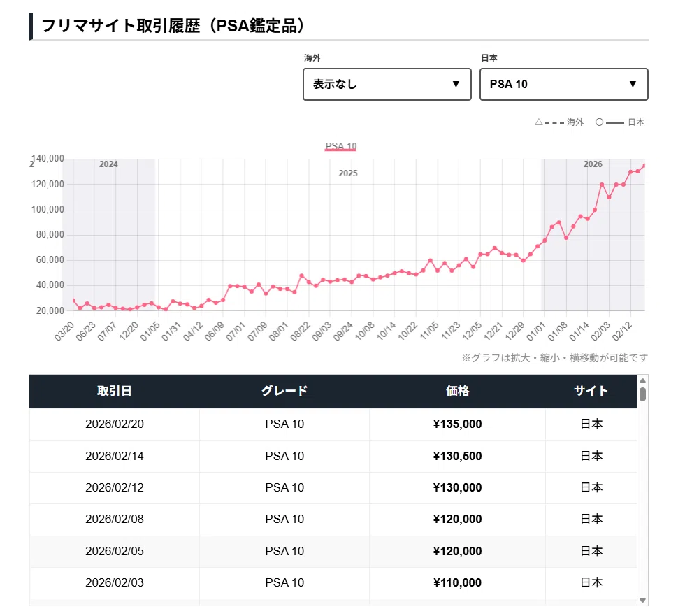Toggle the PSA 10 chart legend label
Image resolution: width=678 pixels, height=616 pixels.
[340, 146]
